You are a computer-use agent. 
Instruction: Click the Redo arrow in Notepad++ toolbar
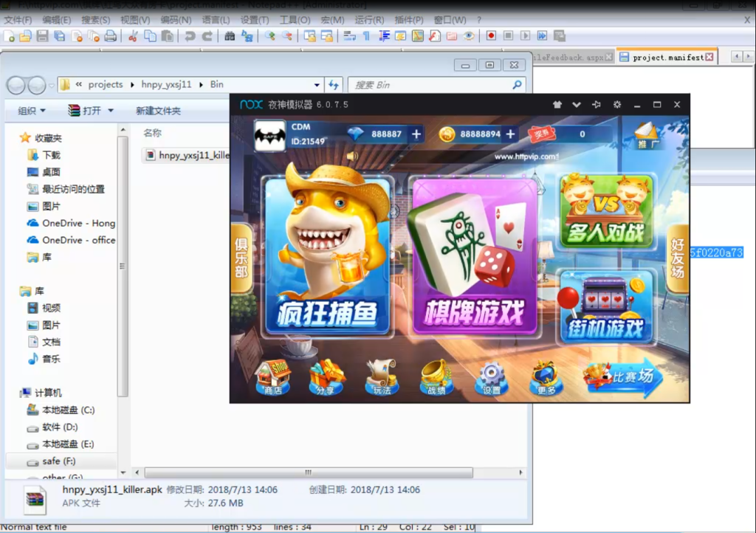pos(207,36)
